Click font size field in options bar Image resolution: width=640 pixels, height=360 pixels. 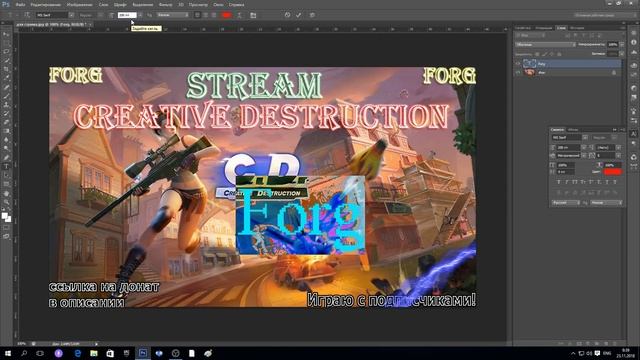tap(127, 15)
